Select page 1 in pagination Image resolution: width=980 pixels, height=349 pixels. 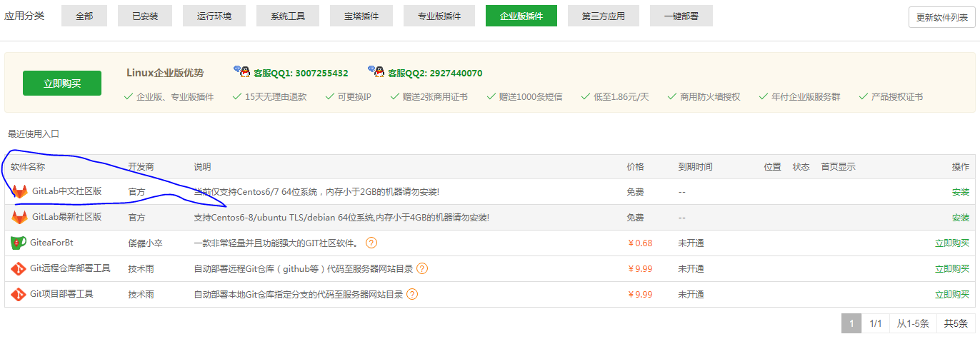click(x=851, y=324)
